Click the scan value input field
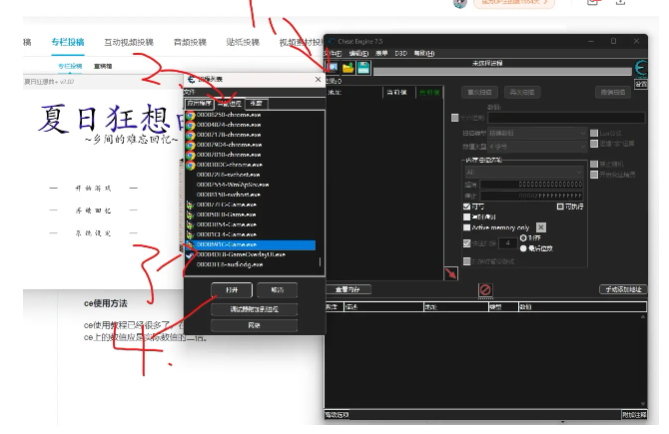 (x=566, y=118)
